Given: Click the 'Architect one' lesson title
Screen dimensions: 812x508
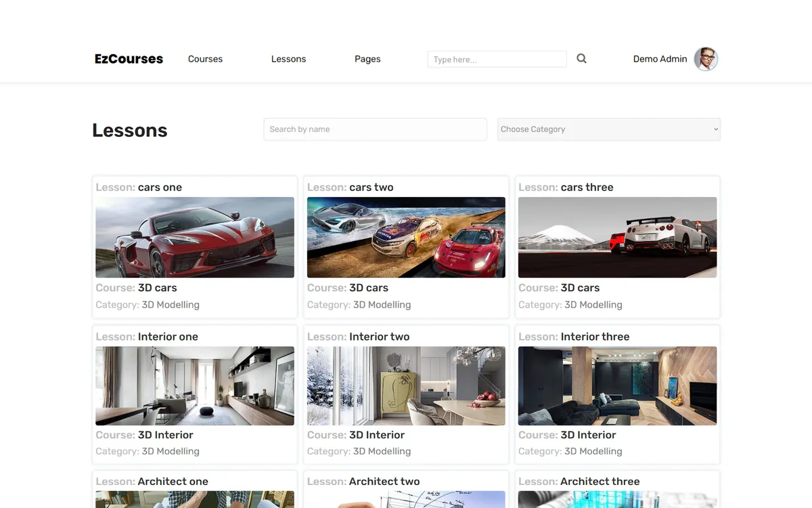Looking at the screenshot, I should (x=173, y=482).
